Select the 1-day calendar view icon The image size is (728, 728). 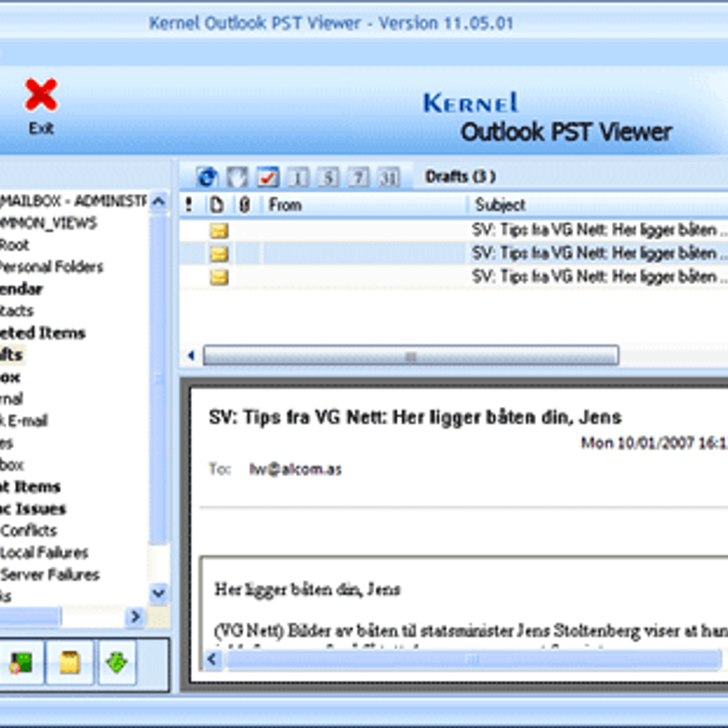298,177
